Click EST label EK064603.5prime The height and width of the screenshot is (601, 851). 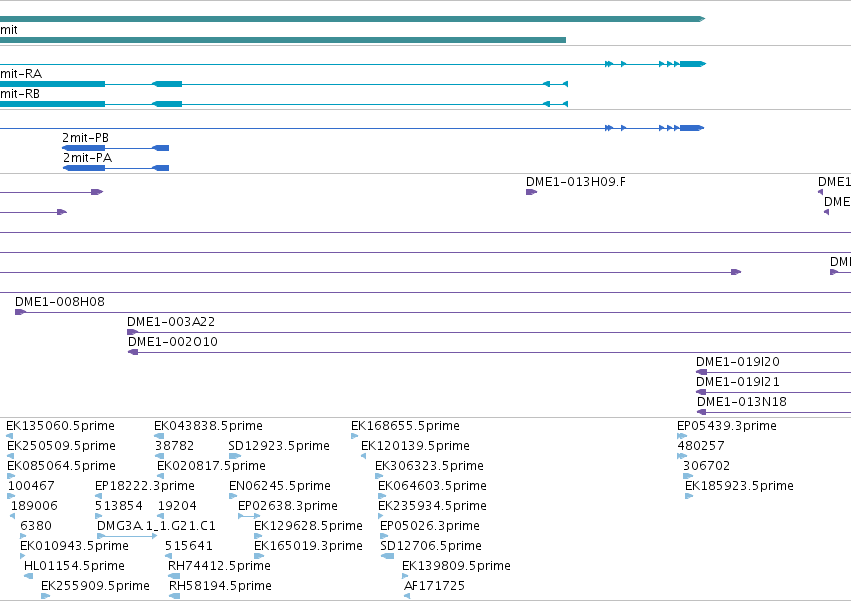[x=433, y=486]
